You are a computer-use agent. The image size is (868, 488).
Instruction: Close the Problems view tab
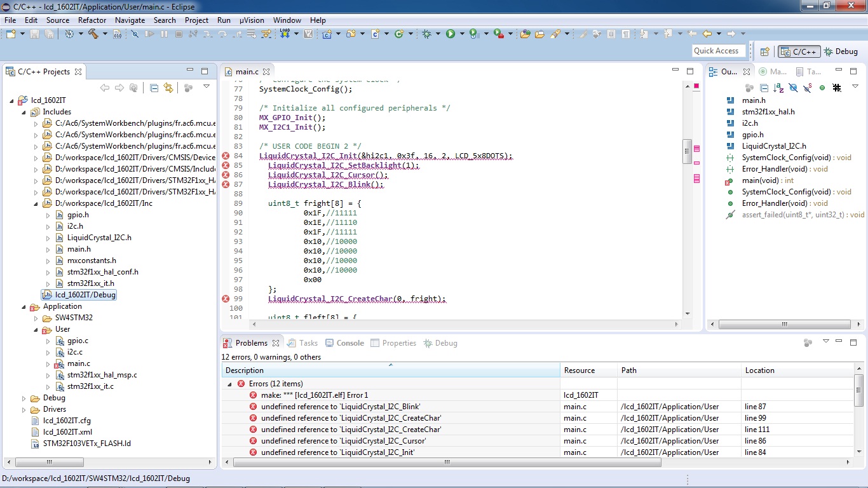point(276,343)
